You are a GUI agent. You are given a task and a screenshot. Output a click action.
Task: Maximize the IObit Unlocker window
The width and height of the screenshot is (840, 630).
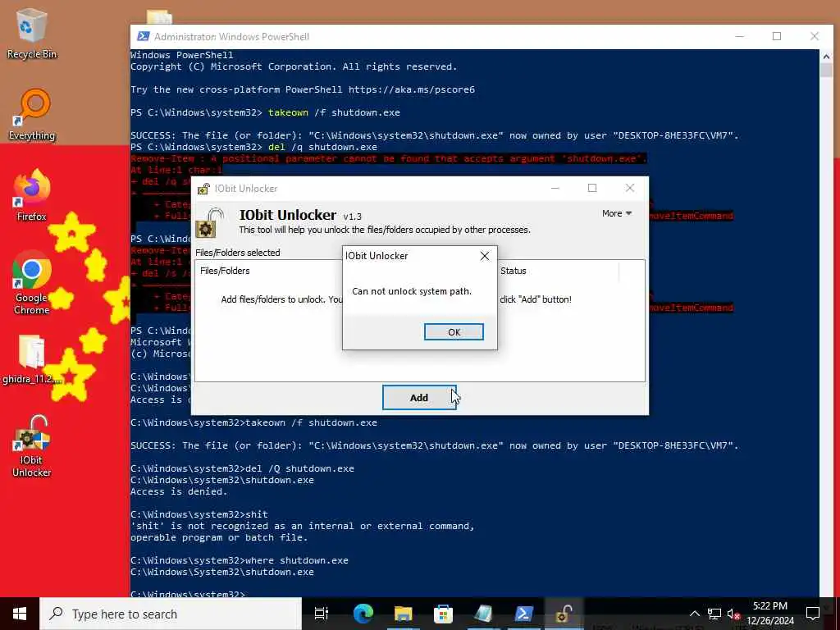click(592, 188)
